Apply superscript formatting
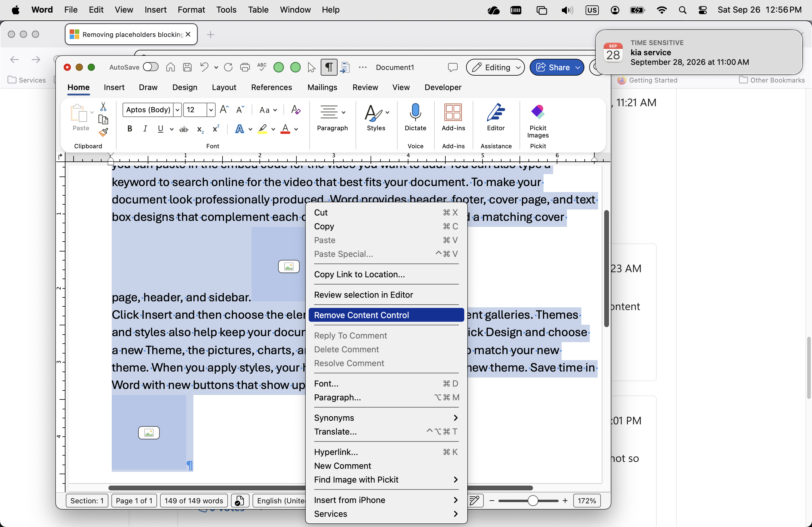This screenshot has height=527, width=812. coord(216,128)
